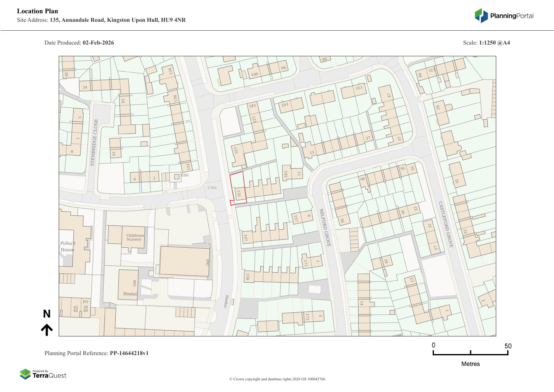
Task: Click the Castleford Grove street name
Action: coord(446,224)
